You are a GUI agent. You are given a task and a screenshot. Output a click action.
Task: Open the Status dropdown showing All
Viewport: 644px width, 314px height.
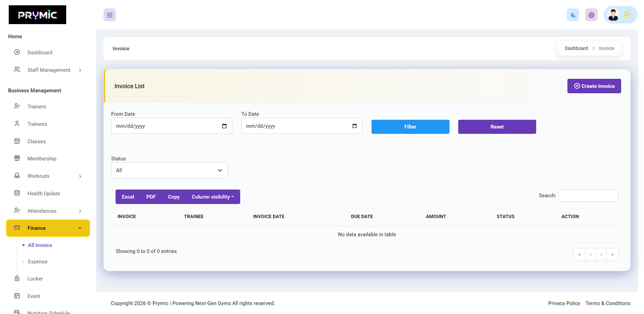[169, 170]
